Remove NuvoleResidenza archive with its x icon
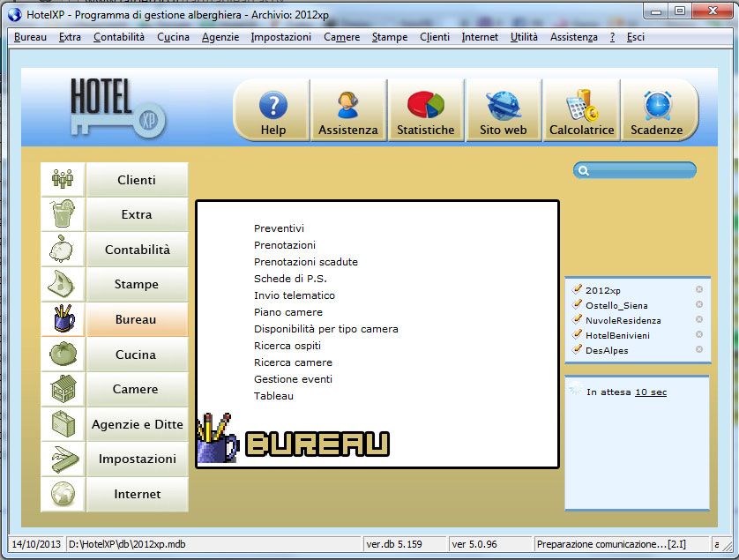The width and height of the screenshot is (739, 560). [699, 319]
